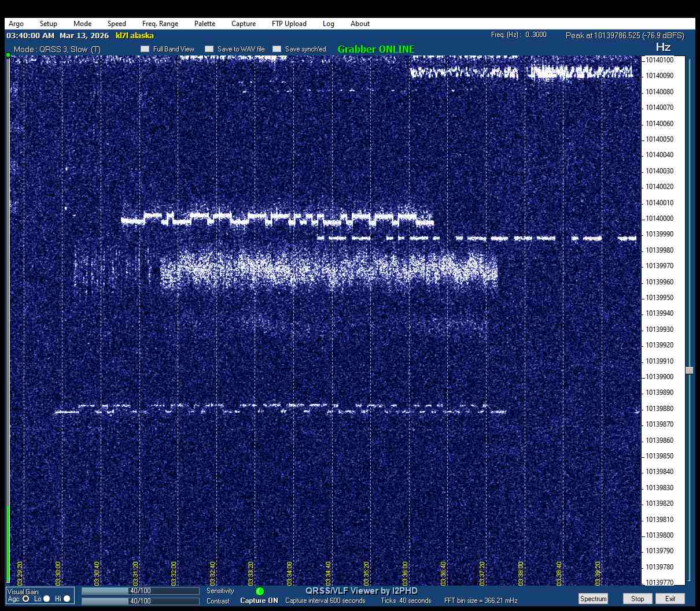Select the Lo visual gain option
Screen dimensions: 700x611
pyautogui.click(x=47, y=599)
